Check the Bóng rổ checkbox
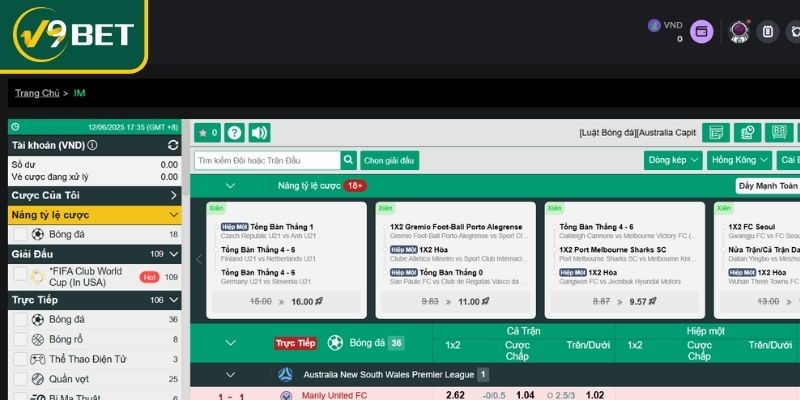Viewport: 800px width, 400px height. (x=20, y=339)
